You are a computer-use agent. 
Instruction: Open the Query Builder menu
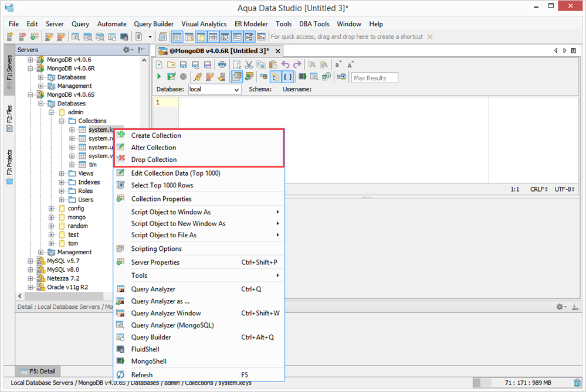click(154, 24)
